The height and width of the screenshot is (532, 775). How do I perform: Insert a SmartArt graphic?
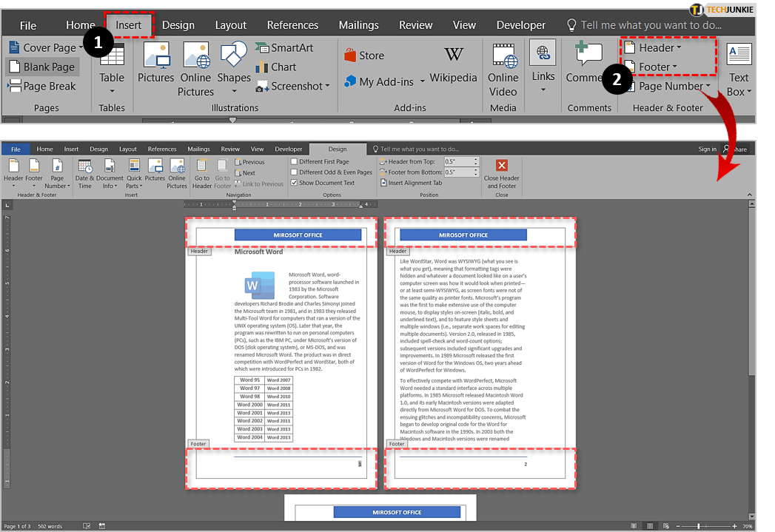tap(284, 47)
